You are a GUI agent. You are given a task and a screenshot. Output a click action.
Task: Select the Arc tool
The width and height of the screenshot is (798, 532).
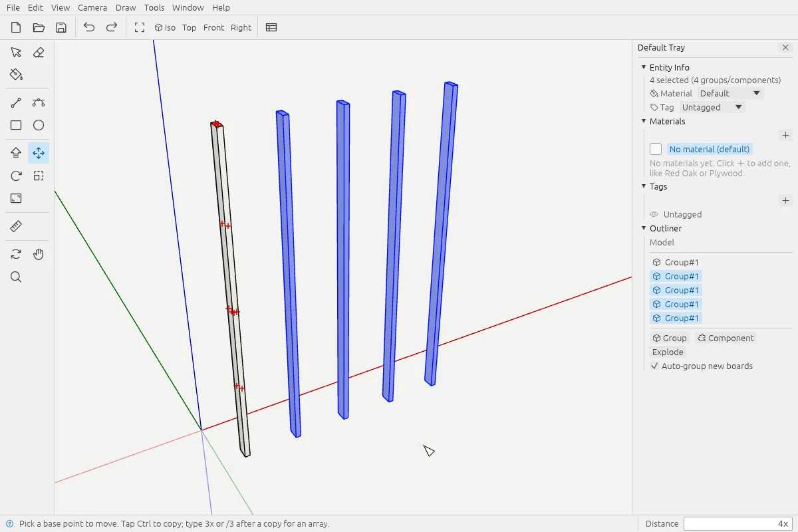click(39, 103)
